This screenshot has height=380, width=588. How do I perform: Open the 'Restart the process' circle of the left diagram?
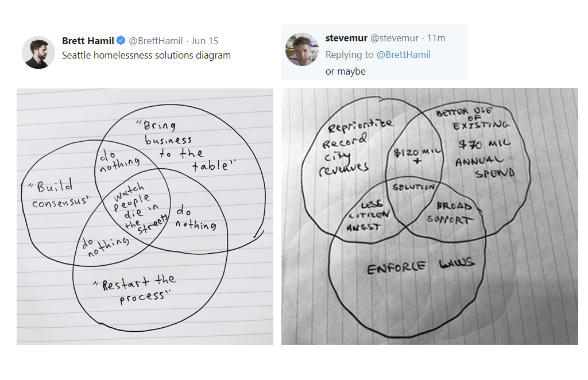coord(138,290)
